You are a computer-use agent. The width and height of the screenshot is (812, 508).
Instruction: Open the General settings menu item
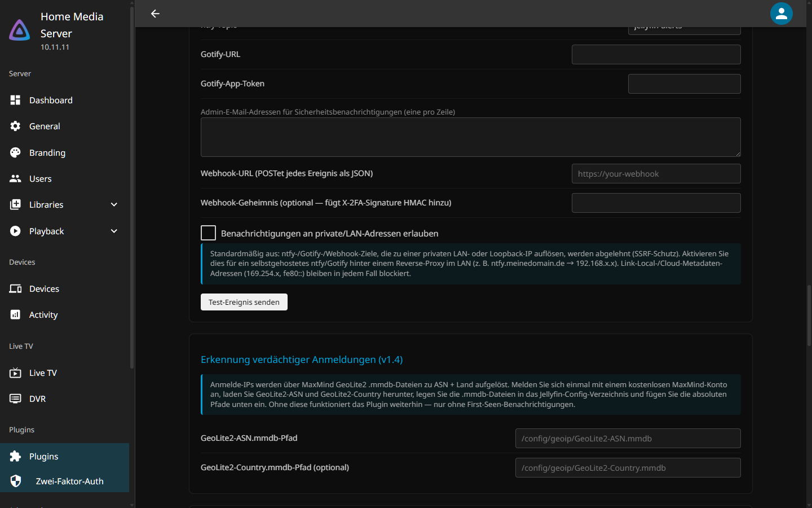pyautogui.click(x=64, y=126)
